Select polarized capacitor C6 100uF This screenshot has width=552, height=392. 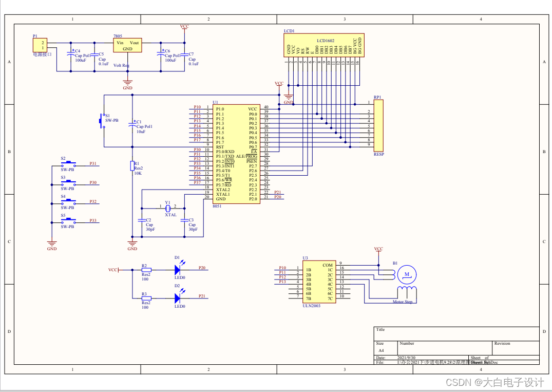pyautogui.click(x=161, y=54)
